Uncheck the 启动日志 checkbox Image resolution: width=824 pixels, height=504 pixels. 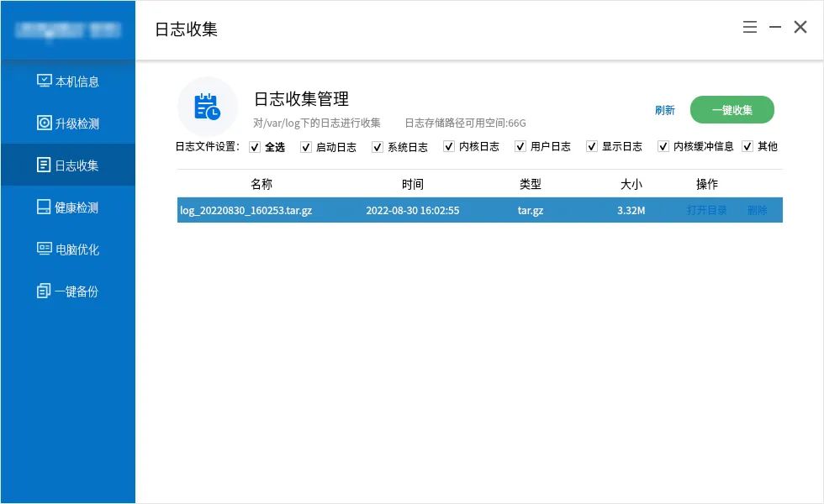305,146
